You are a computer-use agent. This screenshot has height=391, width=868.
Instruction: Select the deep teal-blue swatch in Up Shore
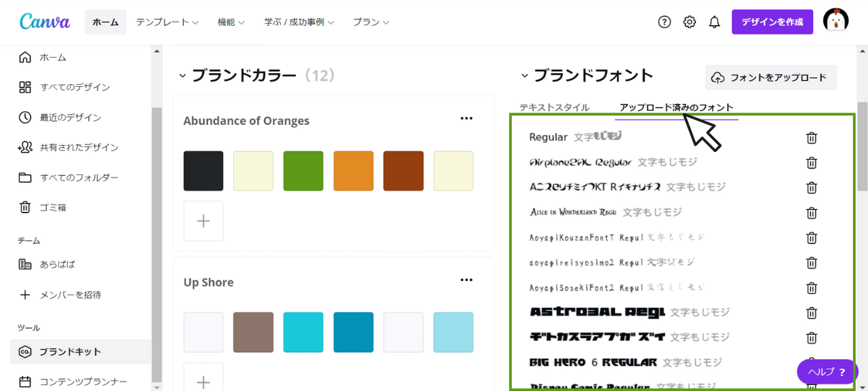[353, 332]
